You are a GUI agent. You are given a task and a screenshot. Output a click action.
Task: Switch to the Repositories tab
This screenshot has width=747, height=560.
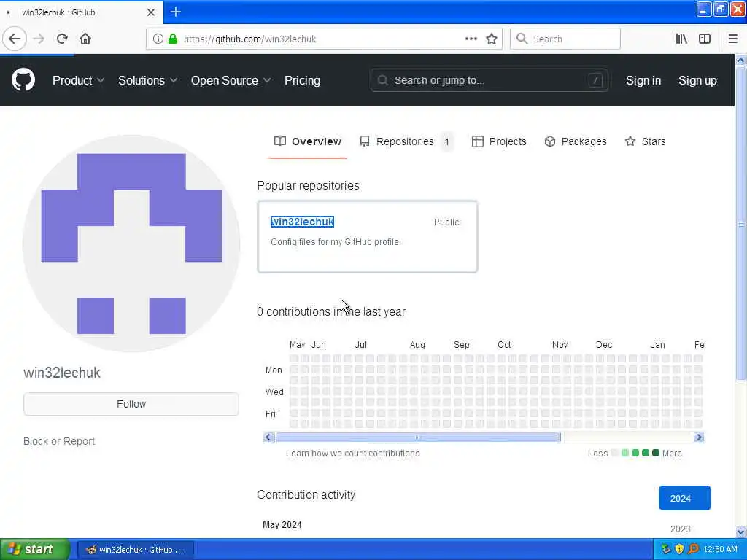click(x=406, y=141)
